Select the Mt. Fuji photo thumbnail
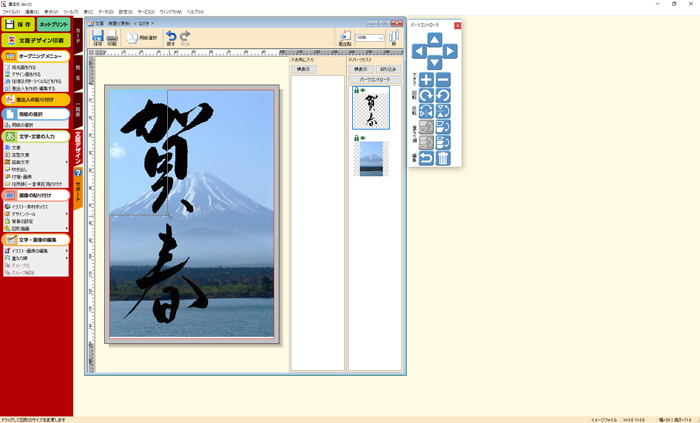The image size is (700, 423). (370, 158)
